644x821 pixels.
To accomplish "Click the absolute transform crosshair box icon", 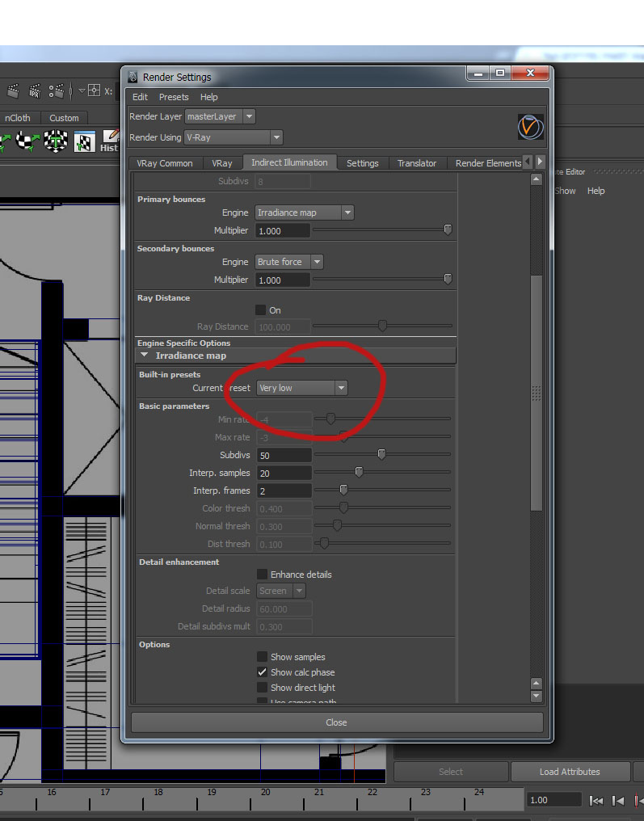I will coord(95,91).
